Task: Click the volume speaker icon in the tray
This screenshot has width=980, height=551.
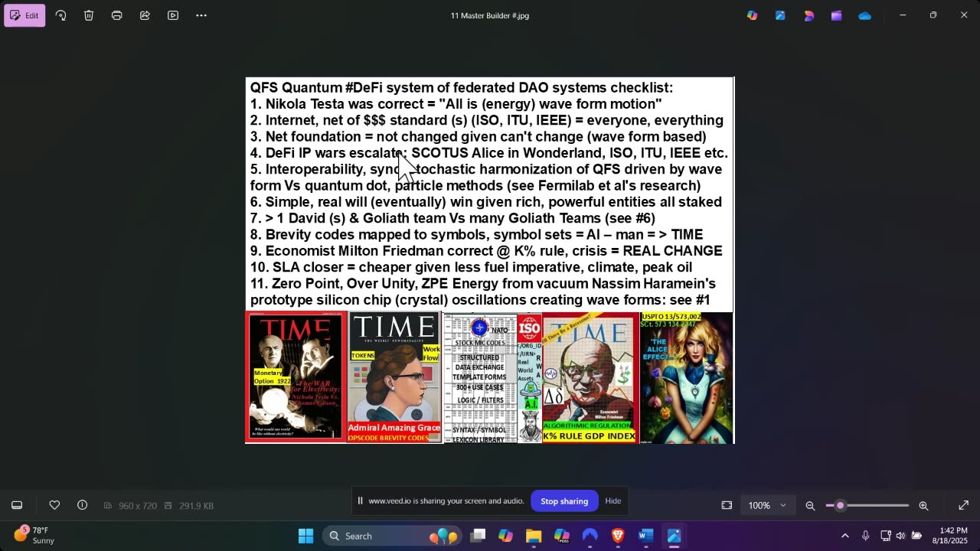Action: click(x=900, y=536)
